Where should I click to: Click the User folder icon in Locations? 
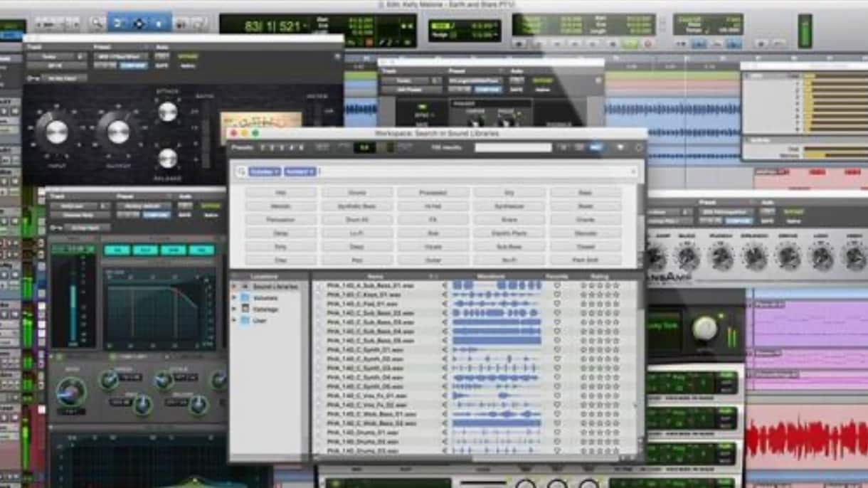(x=245, y=321)
